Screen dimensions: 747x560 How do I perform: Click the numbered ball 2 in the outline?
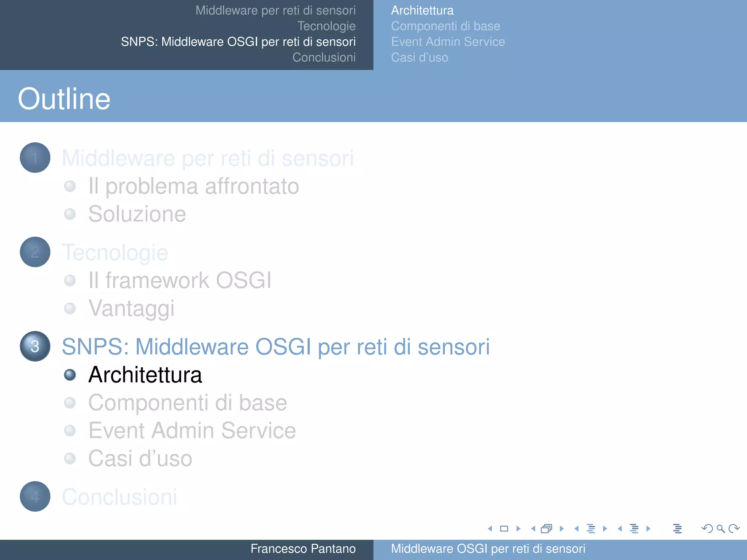(35, 252)
